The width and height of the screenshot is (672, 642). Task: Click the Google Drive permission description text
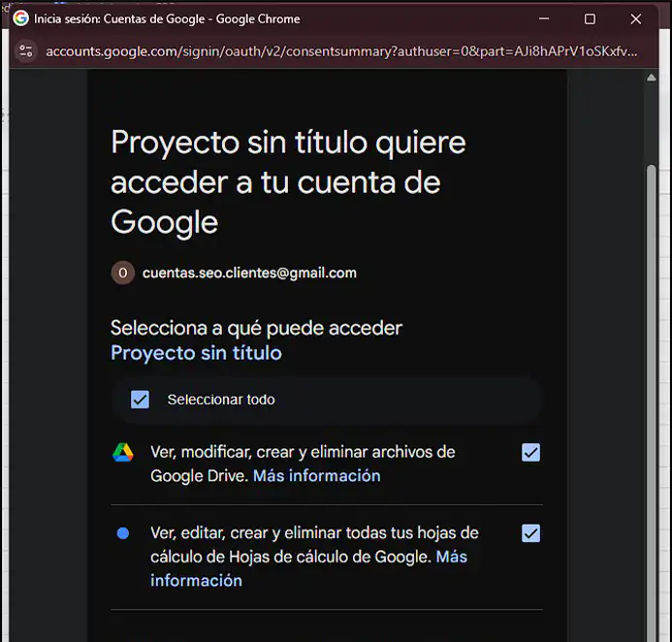point(303,465)
